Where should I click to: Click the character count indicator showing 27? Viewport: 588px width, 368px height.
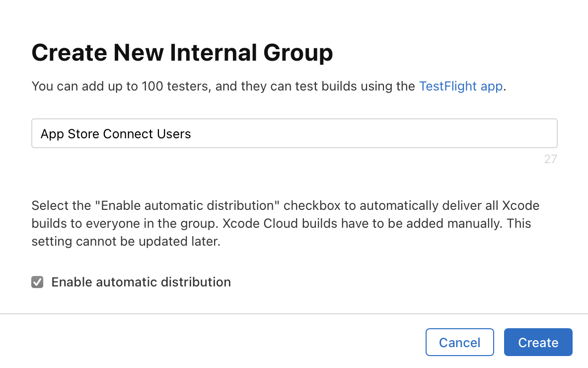(550, 159)
